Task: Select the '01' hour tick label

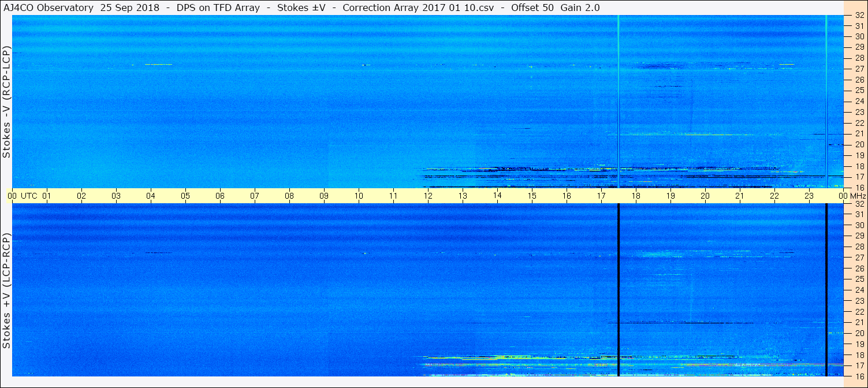Action: point(47,196)
